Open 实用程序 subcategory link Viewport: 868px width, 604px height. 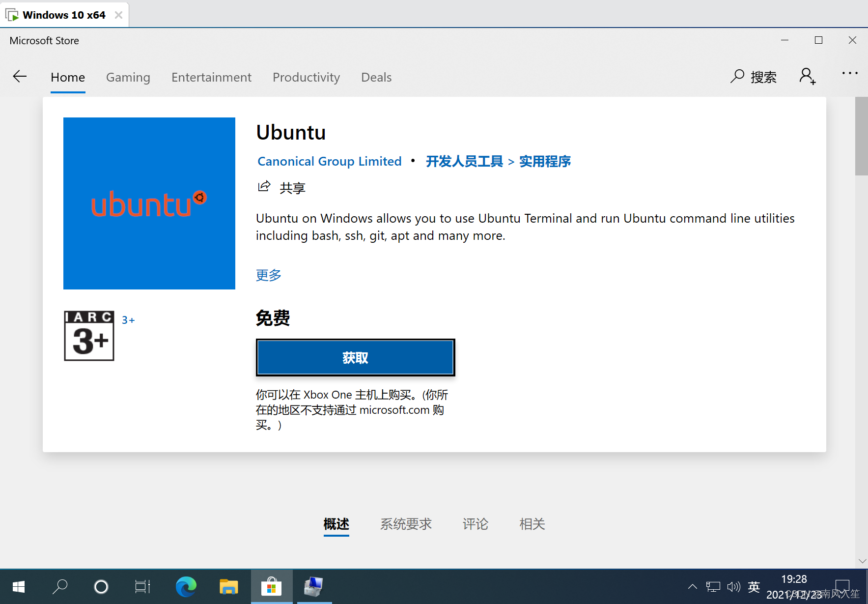[545, 161]
